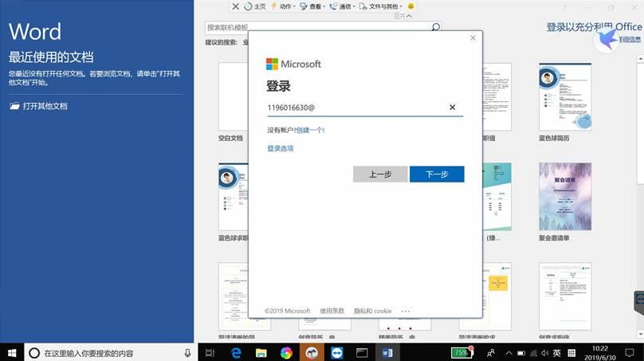Open the People icon in taskbar
Image resolution: width=644 pixels, height=361 pixels.
(x=490, y=353)
